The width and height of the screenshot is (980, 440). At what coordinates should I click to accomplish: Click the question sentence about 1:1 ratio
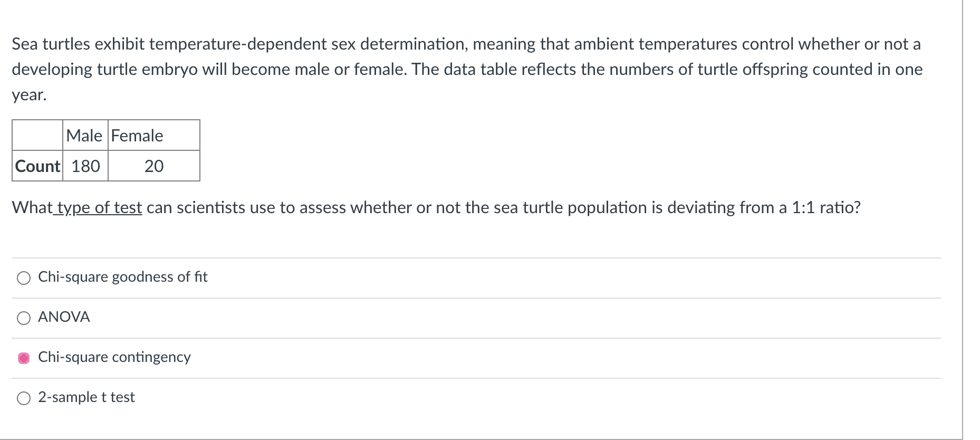[436, 207]
